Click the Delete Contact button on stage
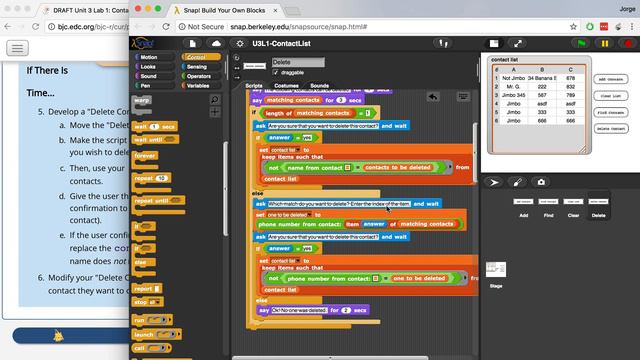The height and width of the screenshot is (360, 640). pos(611,129)
